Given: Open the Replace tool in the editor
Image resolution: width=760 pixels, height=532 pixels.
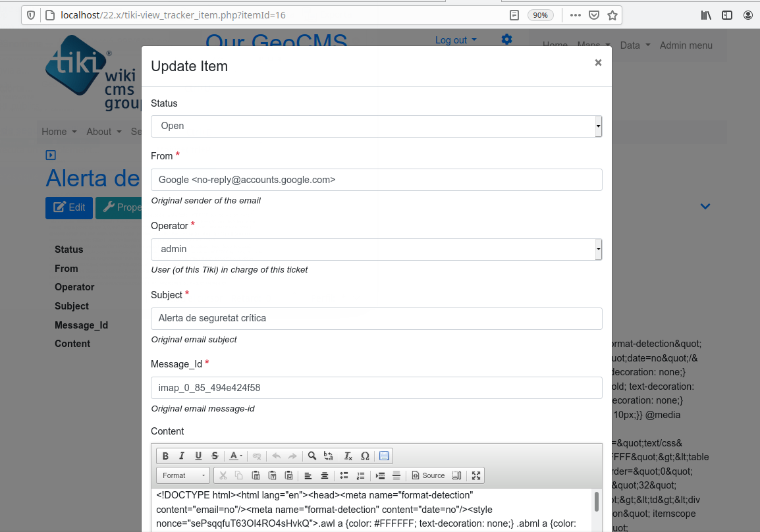Looking at the screenshot, I should [x=329, y=456].
